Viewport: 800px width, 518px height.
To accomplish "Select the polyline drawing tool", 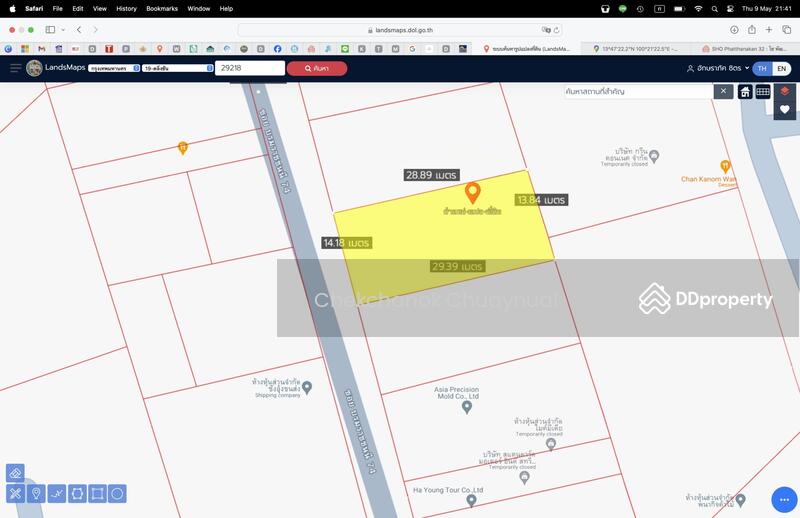I will click(x=57, y=493).
